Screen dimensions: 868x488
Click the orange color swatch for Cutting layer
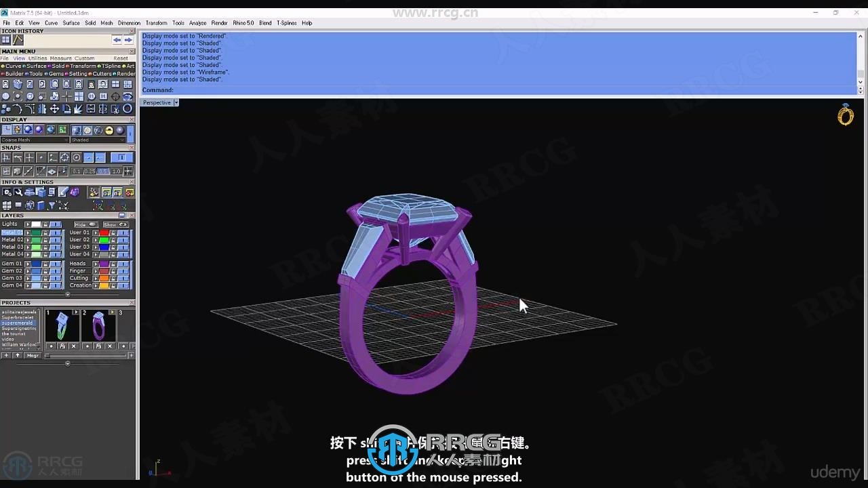(x=104, y=278)
